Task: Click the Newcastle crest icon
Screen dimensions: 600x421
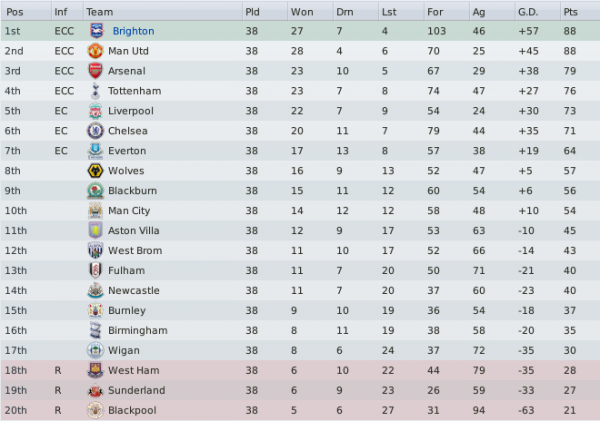Action: [96, 290]
